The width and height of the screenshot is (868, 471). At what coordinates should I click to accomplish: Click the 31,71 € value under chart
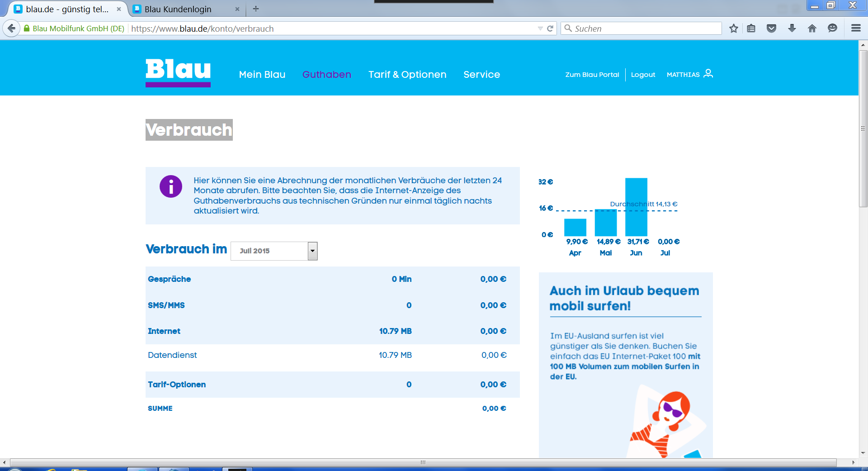[638, 242]
